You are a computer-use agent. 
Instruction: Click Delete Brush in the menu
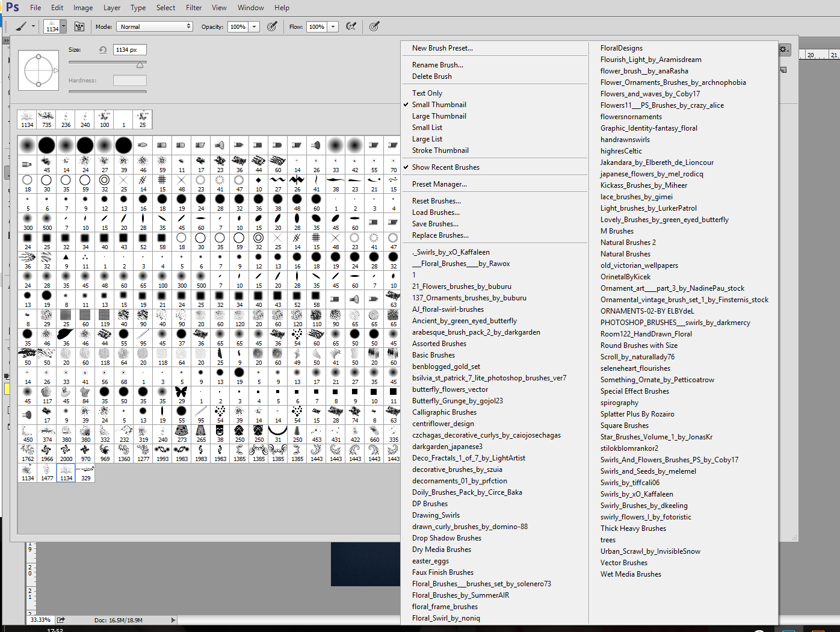(431, 76)
